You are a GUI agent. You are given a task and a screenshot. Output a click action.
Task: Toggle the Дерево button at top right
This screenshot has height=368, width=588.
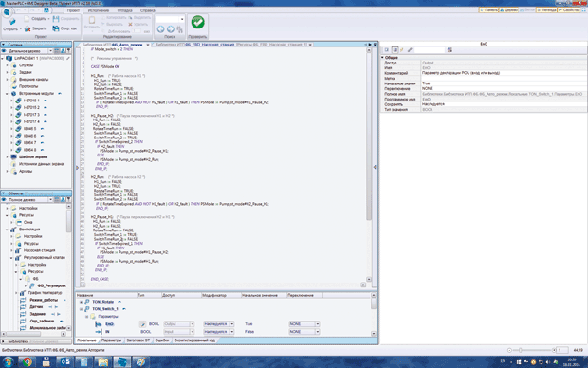coord(508,10)
